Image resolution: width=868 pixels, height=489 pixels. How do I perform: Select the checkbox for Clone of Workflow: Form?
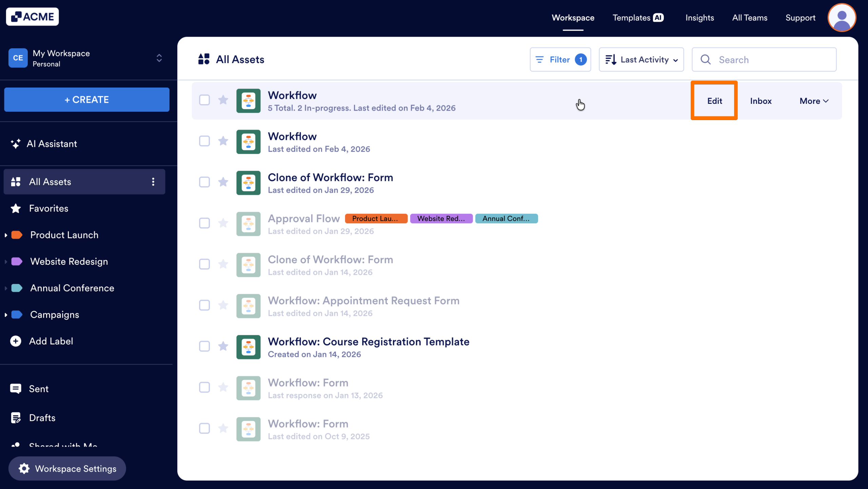coord(204,182)
